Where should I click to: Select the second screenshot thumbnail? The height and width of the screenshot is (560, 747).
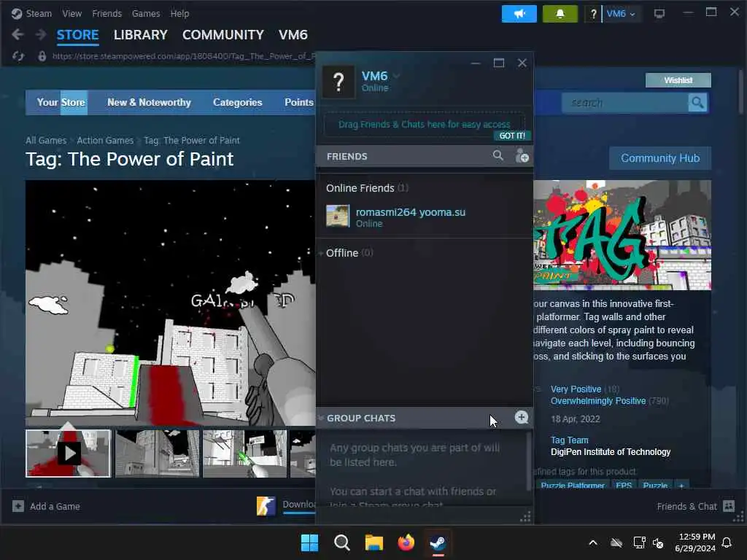(x=157, y=454)
